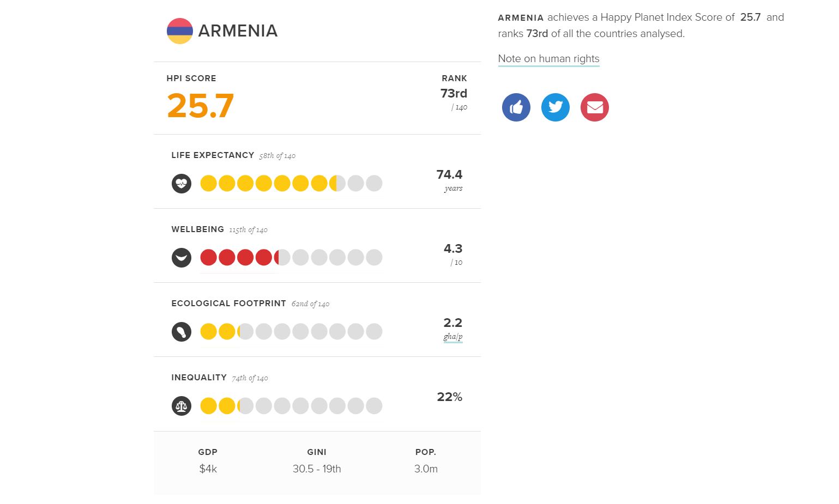Click the population 3.0m value

426,469
